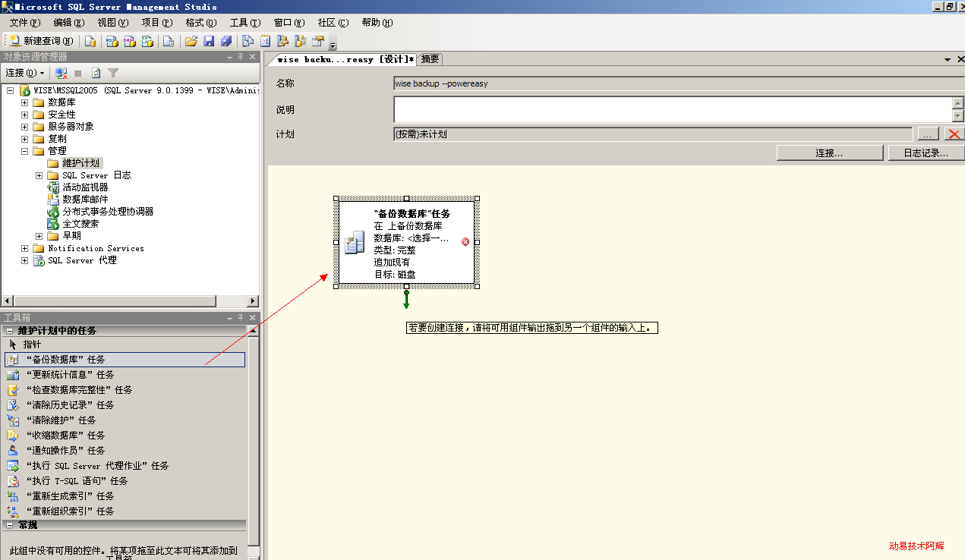Click the 连接... button
Viewport: 965px width, 560px height.
click(x=828, y=153)
